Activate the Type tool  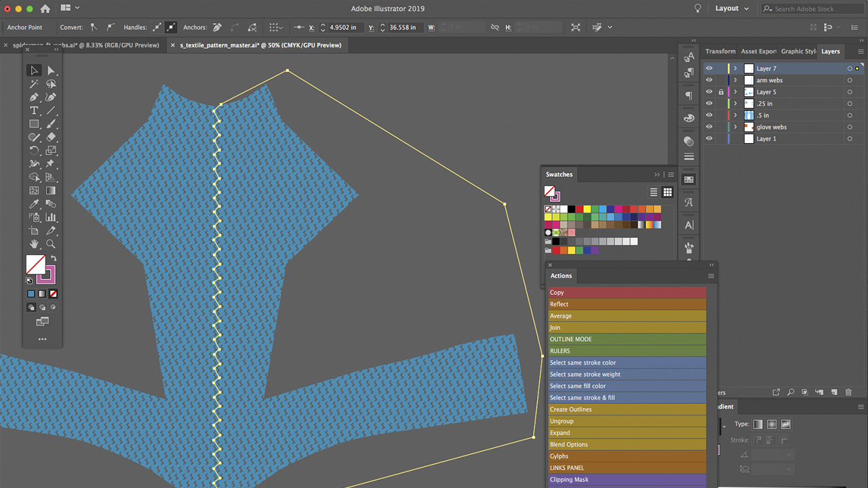tap(34, 110)
